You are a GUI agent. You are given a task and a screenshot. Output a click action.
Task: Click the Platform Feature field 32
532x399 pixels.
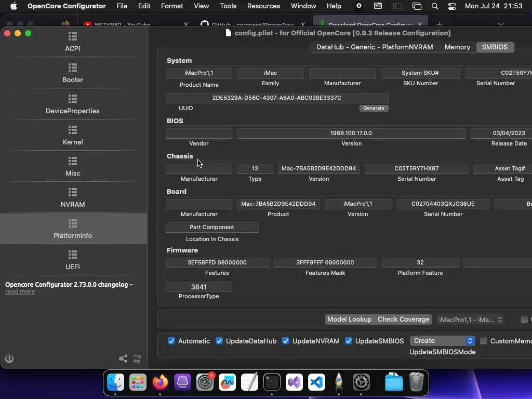420,262
